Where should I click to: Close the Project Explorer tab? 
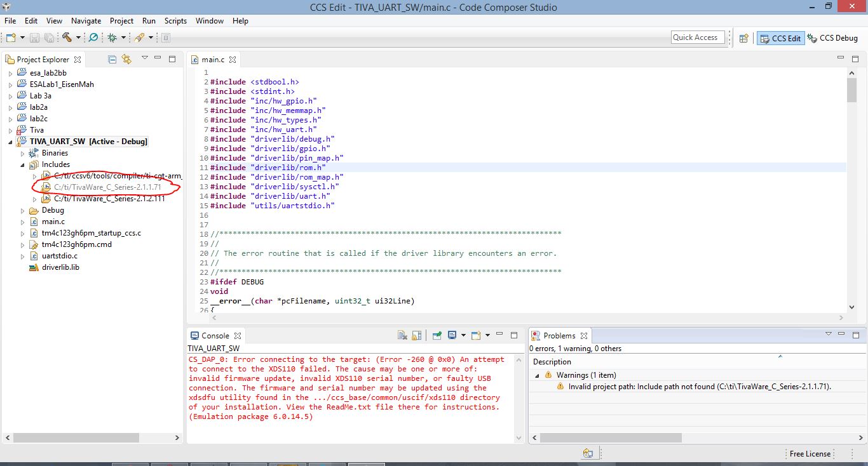78,60
